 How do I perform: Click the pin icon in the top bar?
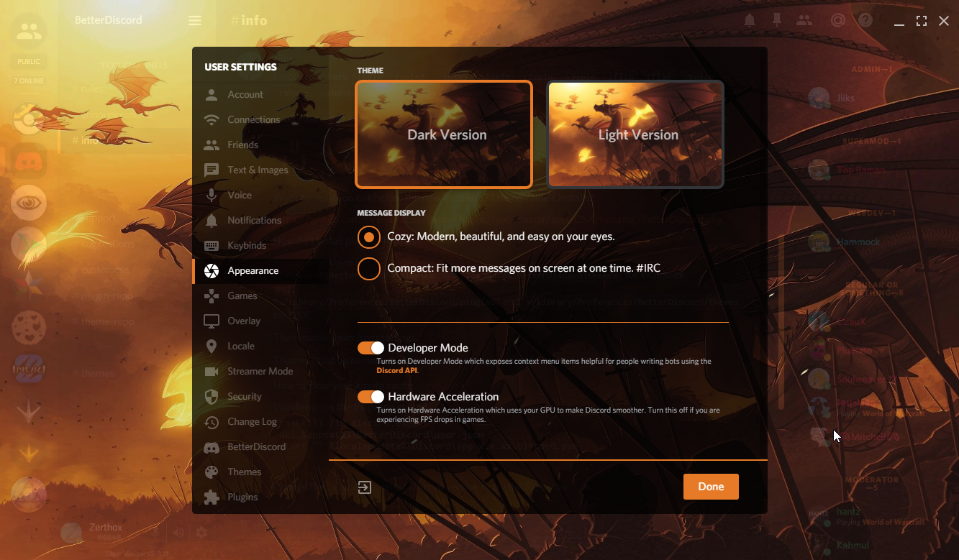click(x=777, y=20)
